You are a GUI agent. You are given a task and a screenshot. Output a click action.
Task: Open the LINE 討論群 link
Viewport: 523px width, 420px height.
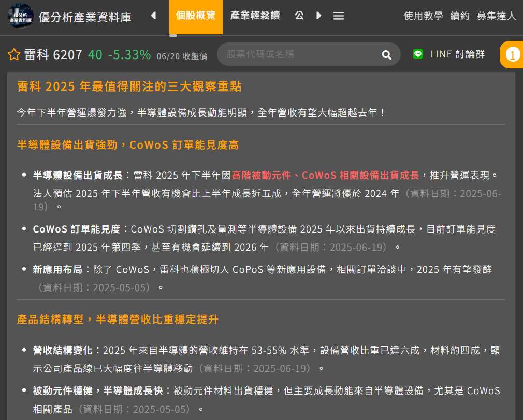tap(457, 54)
